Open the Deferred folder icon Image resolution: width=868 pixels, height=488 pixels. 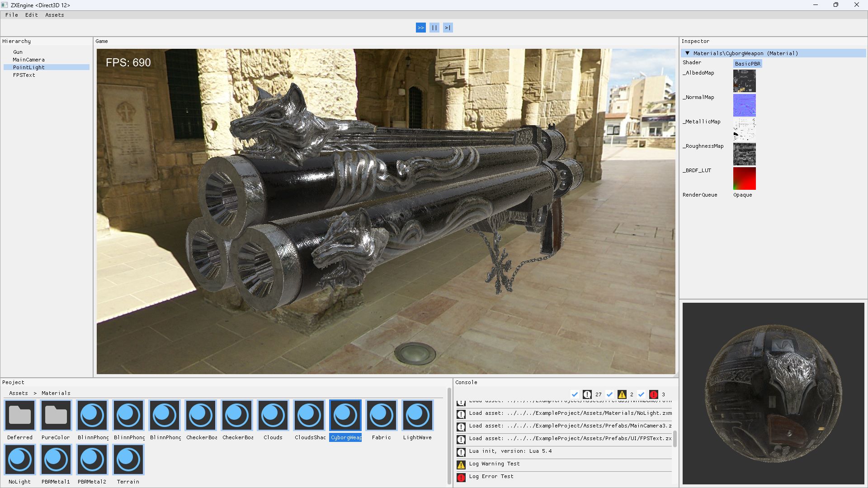[x=20, y=415]
